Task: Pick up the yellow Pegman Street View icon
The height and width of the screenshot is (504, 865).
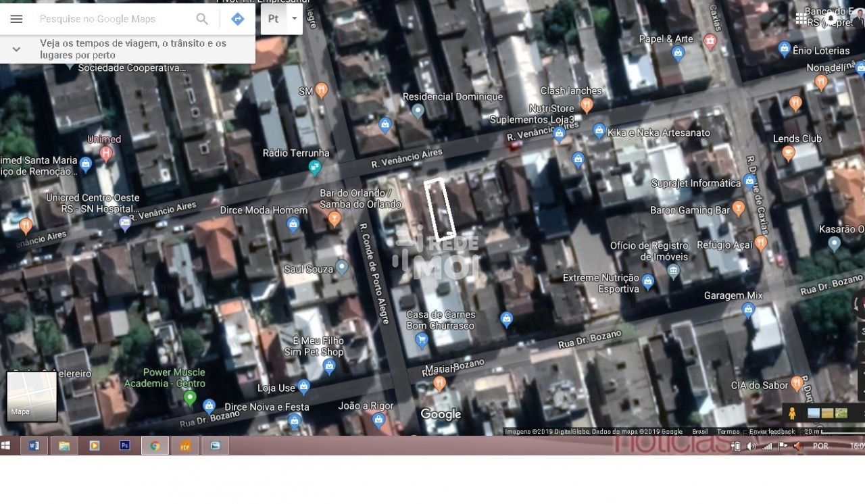Action: tap(792, 413)
